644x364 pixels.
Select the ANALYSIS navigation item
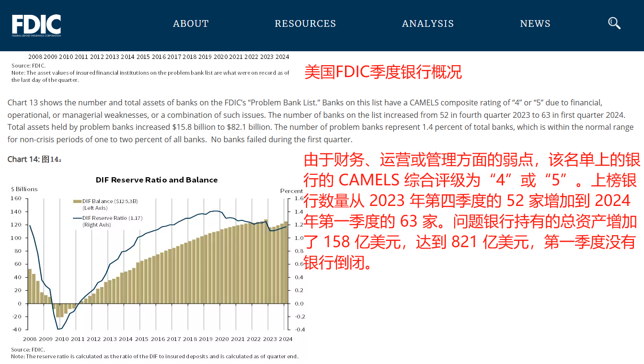point(427,23)
